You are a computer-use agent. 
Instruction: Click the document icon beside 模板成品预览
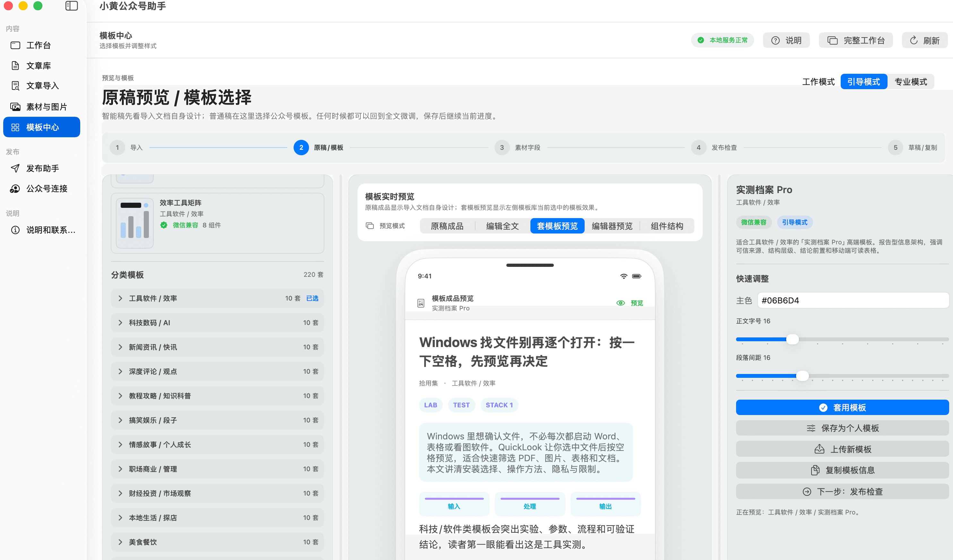[421, 303]
